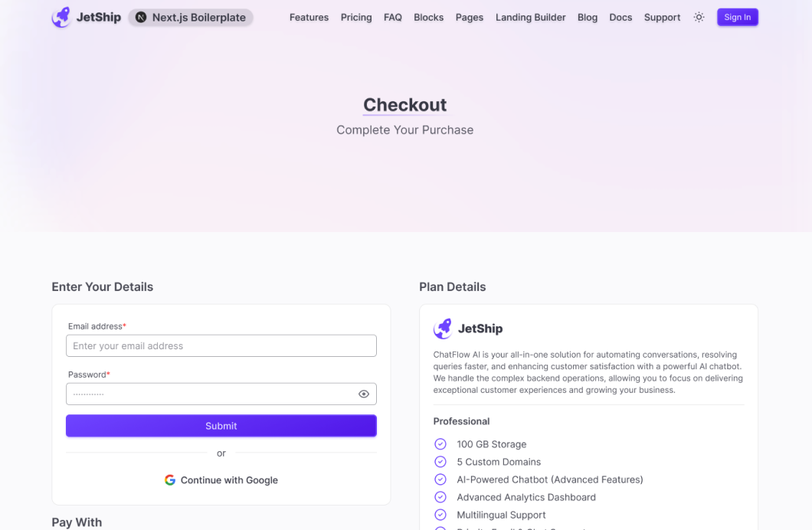The height and width of the screenshot is (530, 812).
Task: Toggle the light/dark theme sun icon
Action: coord(699,17)
